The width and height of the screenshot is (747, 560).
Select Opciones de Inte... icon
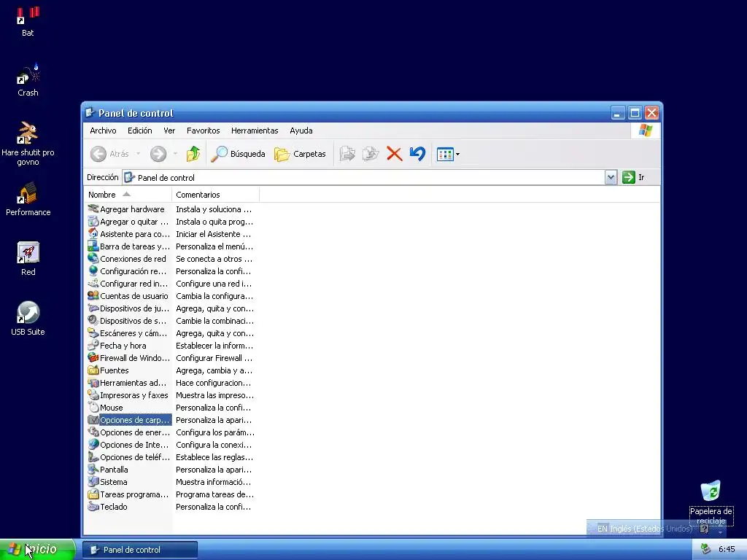click(93, 444)
